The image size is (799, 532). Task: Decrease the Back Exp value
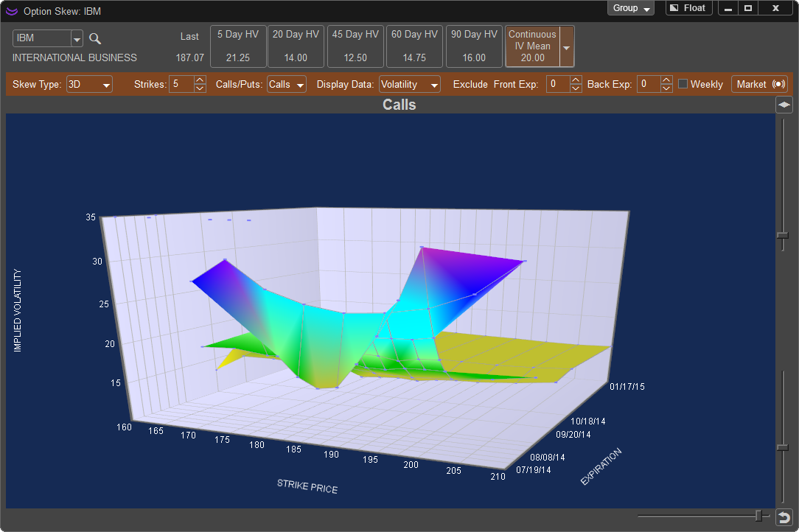(x=666, y=88)
